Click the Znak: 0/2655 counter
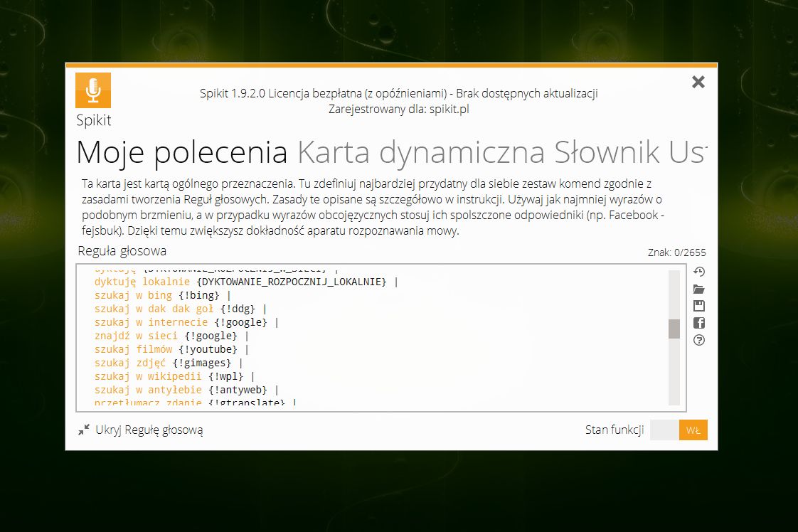This screenshot has height=532, width=798. (676, 252)
